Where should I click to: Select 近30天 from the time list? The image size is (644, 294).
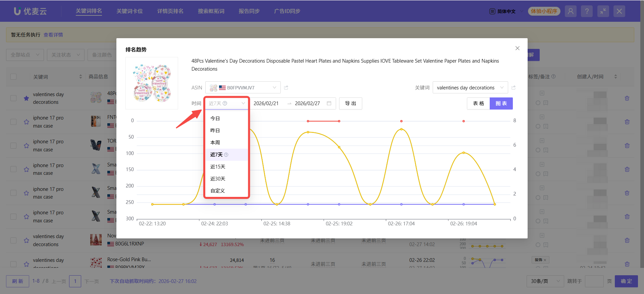point(218,179)
